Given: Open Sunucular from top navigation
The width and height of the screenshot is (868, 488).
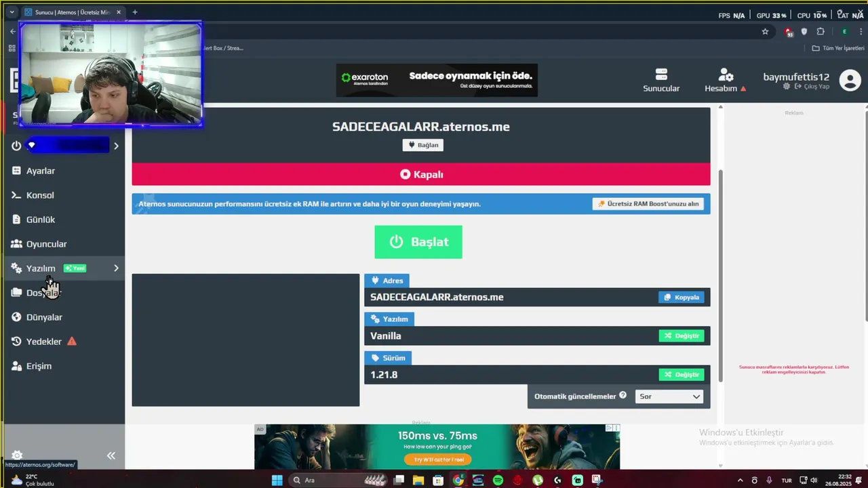Looking at the screenshot, I should click(661, 80).
